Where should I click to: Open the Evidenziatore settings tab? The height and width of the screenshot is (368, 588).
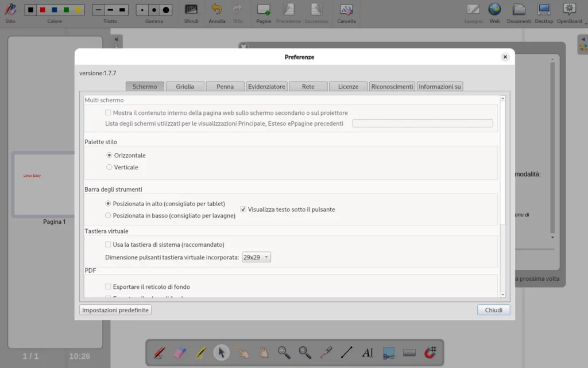coord(266,86)
